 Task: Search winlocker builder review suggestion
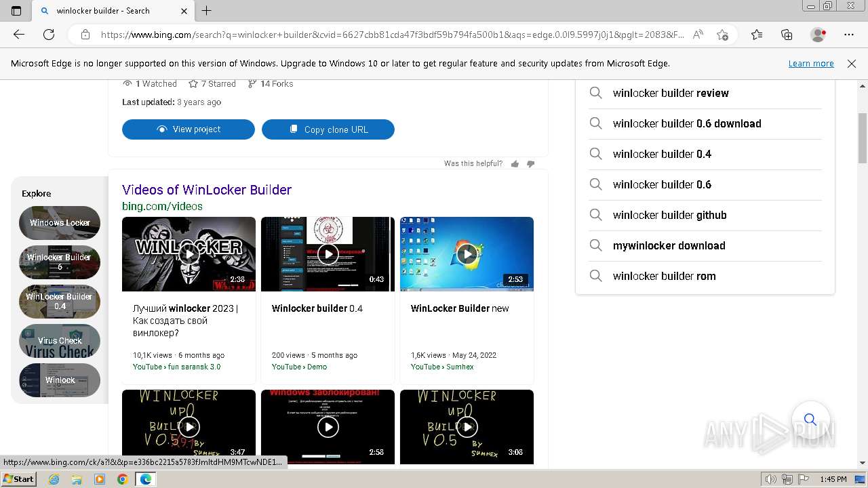705,94
